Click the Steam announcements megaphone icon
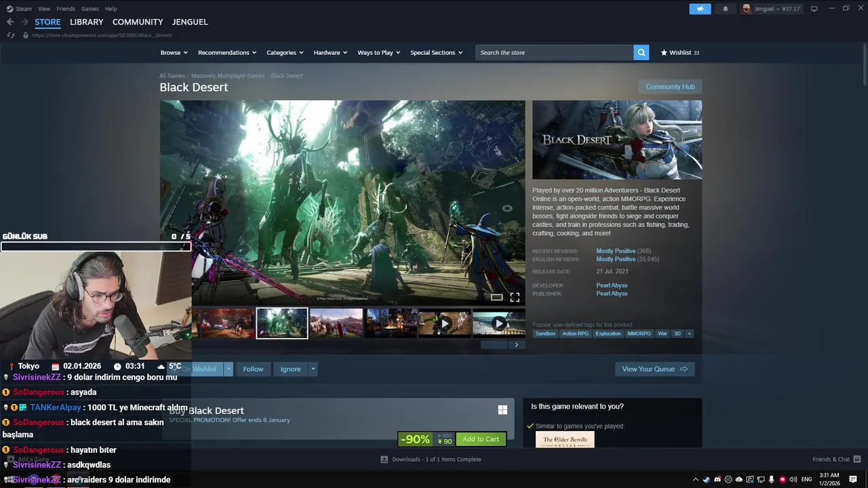 point(700,9)
